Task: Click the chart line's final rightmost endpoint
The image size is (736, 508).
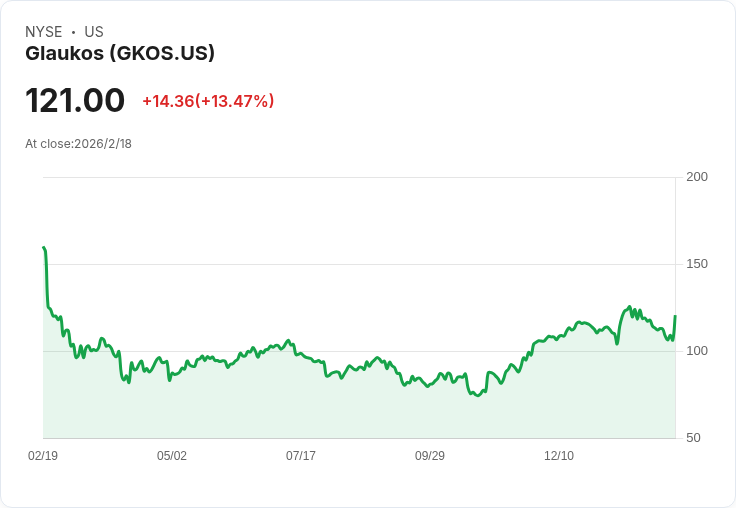Action: (x=675, y=316)
